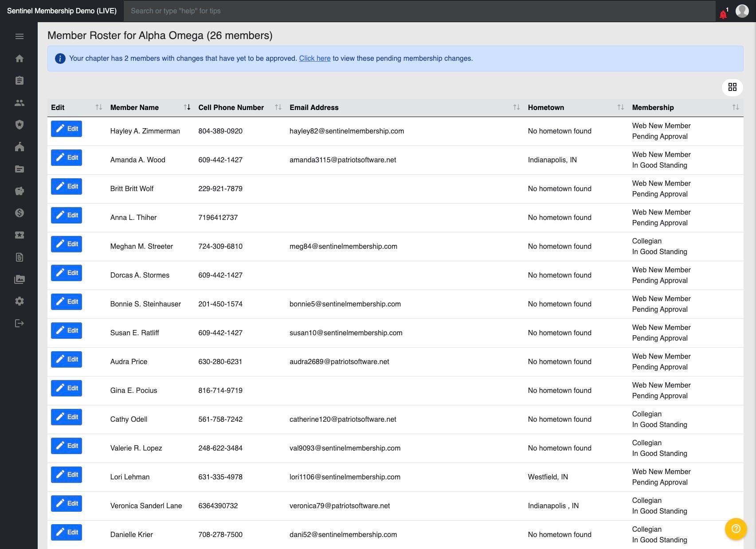The height and width of the screenshot is (549, 756).
Task: Open the shield icon in sidebar
Action: pyautogui.click(x=19, y=125)
